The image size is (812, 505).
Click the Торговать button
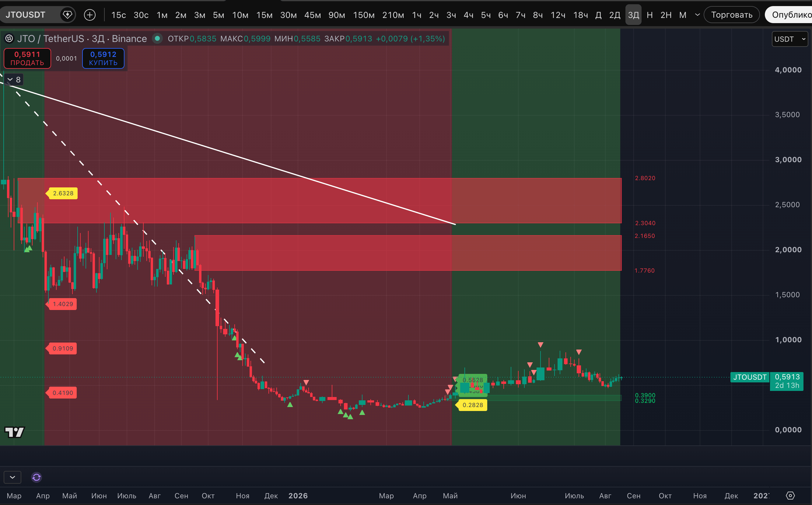click(x=731, y=15)
